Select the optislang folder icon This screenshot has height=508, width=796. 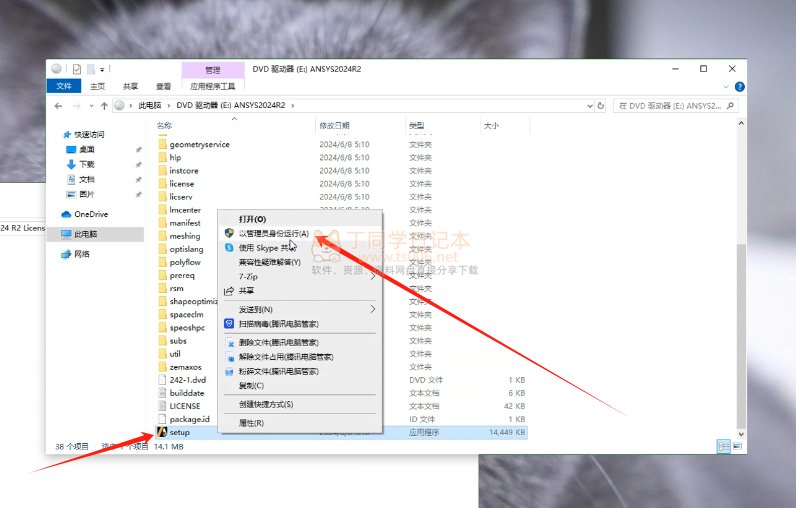(x=162, y=249)
